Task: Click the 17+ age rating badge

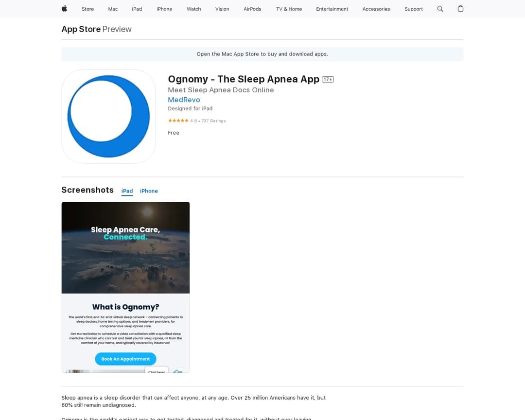Action: (x=328, y=79)
